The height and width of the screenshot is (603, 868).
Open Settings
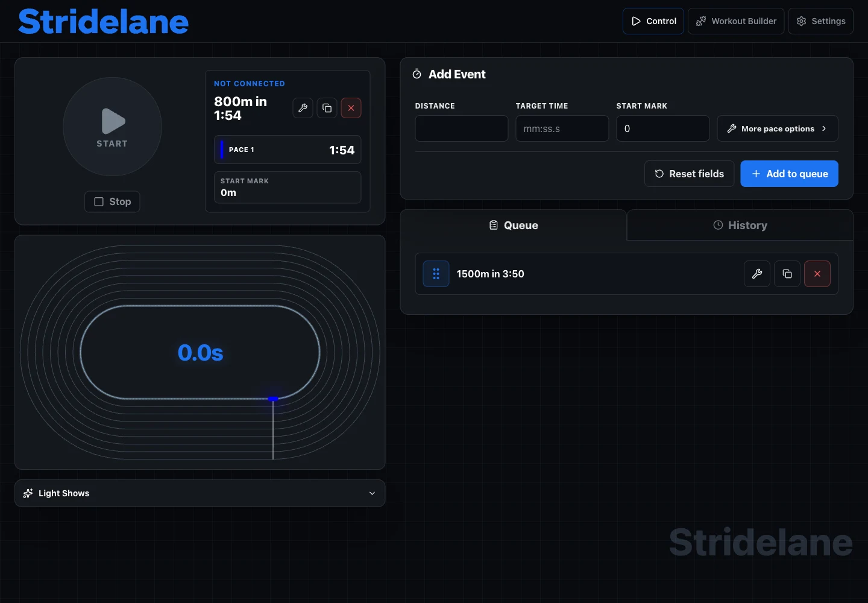coord(820,21)
